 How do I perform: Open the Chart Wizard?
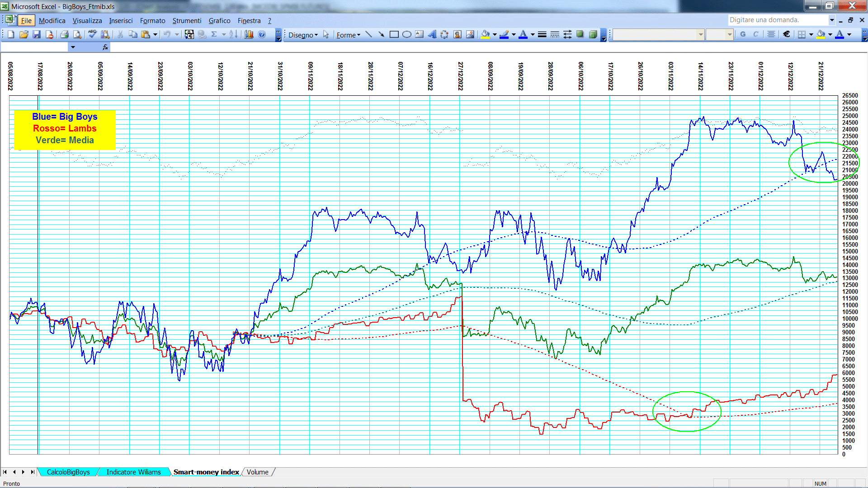249,34
